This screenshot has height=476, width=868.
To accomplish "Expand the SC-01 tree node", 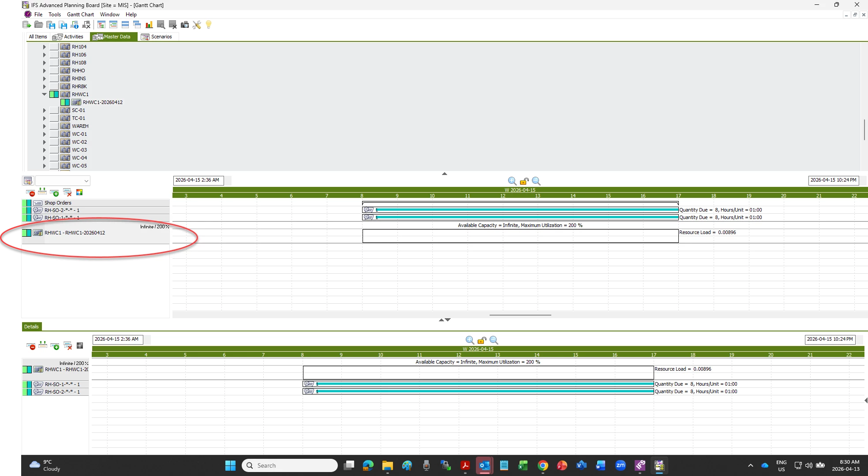I will (44, 110).
